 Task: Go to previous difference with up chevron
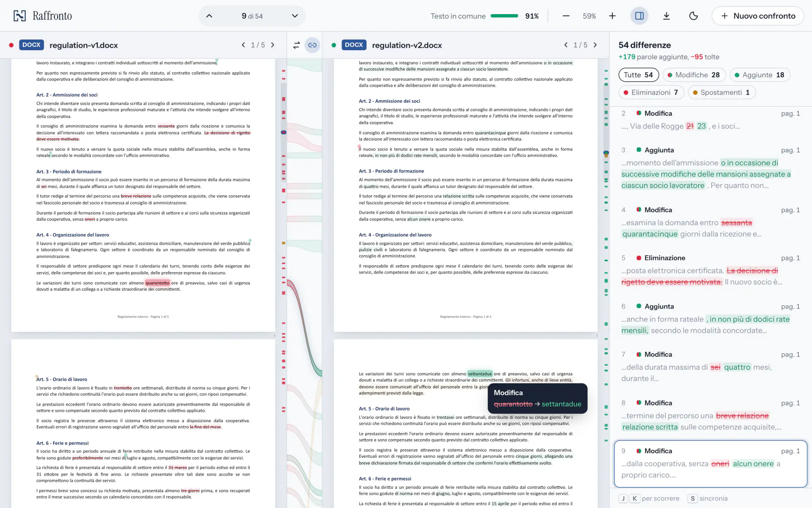pos(209,16)
